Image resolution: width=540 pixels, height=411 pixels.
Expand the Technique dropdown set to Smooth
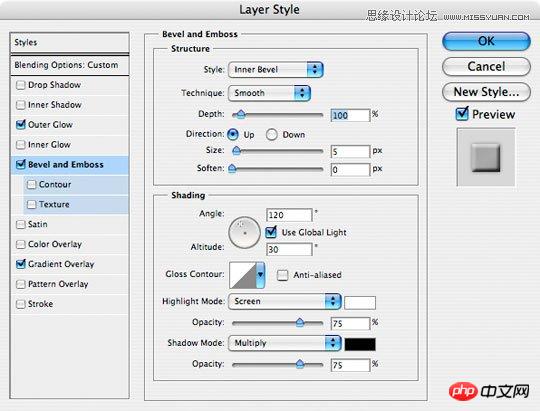point(269,93)
